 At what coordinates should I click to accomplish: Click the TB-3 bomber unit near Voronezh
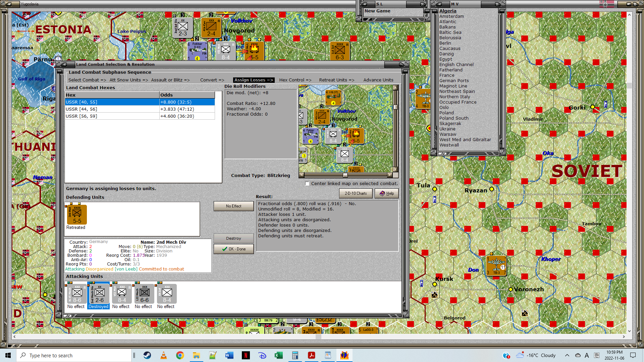click(x=496, y=265)
